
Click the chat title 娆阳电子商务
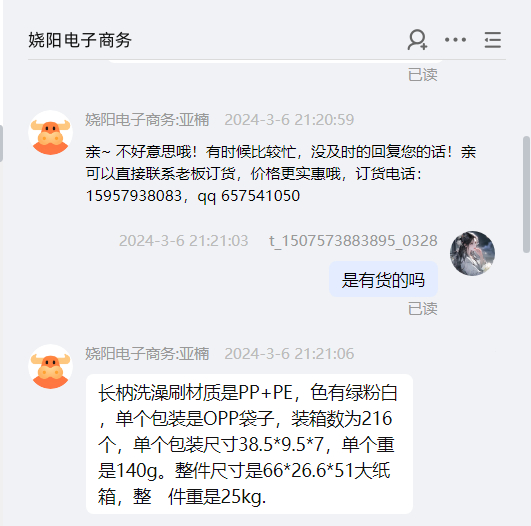click(80, 40)
